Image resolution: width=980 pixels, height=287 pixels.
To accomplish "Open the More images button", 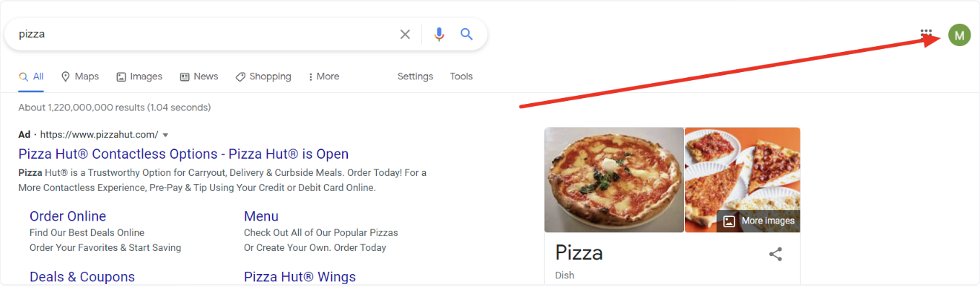I will [759, 221].
